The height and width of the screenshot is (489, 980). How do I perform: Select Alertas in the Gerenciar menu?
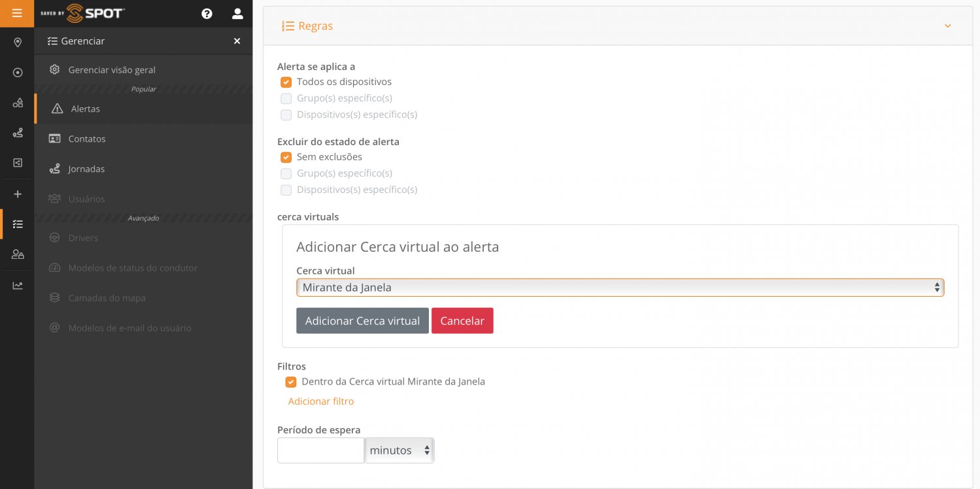85,109
